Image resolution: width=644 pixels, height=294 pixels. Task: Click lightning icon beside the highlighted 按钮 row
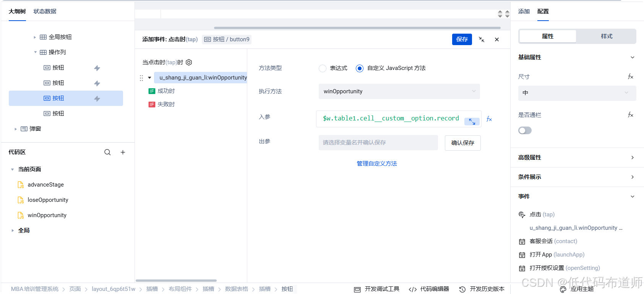pyautogui.click(x=97, y=99)
